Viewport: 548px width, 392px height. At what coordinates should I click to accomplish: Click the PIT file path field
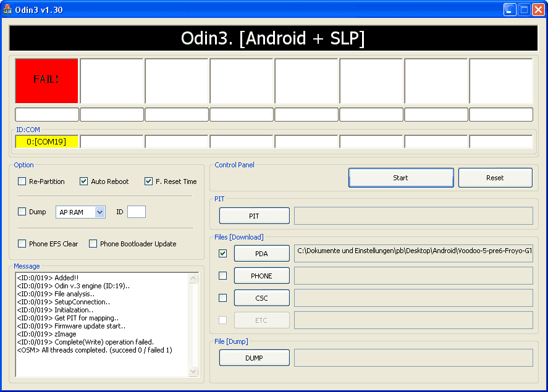click(413, 215)
